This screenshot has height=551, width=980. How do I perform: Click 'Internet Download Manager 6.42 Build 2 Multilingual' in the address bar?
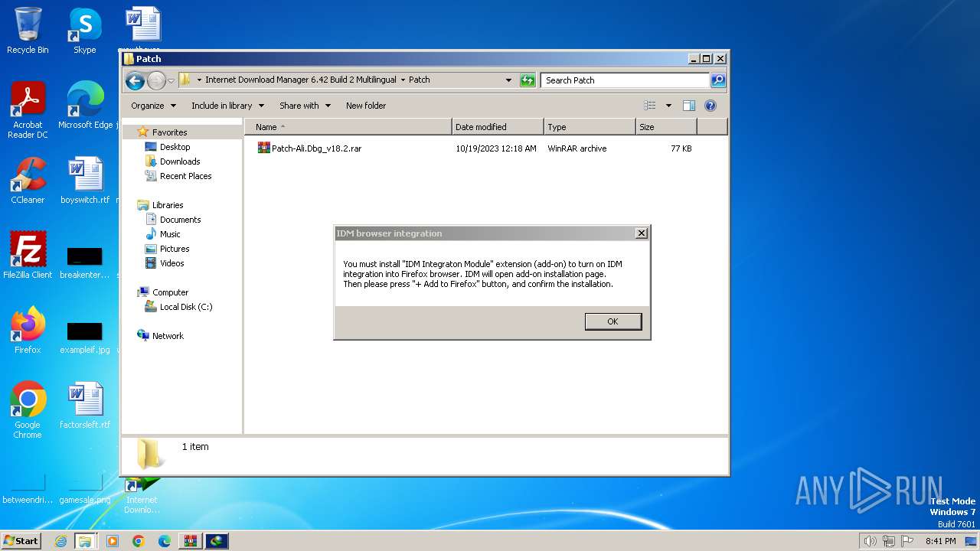[301, 80]
